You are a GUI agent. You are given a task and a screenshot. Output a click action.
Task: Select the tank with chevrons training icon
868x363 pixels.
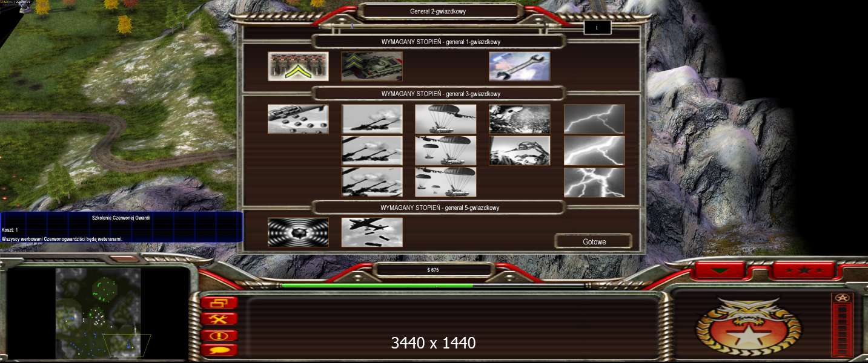pos(372,66)
